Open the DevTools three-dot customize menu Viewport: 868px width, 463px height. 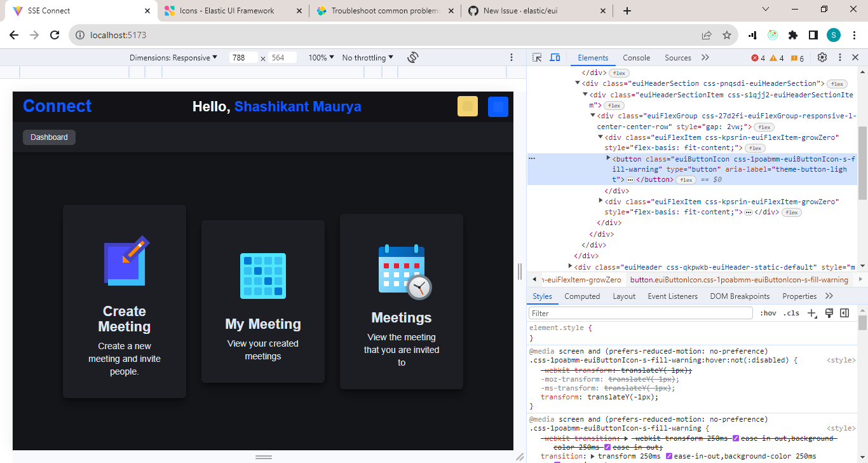(x=840, y=57)
